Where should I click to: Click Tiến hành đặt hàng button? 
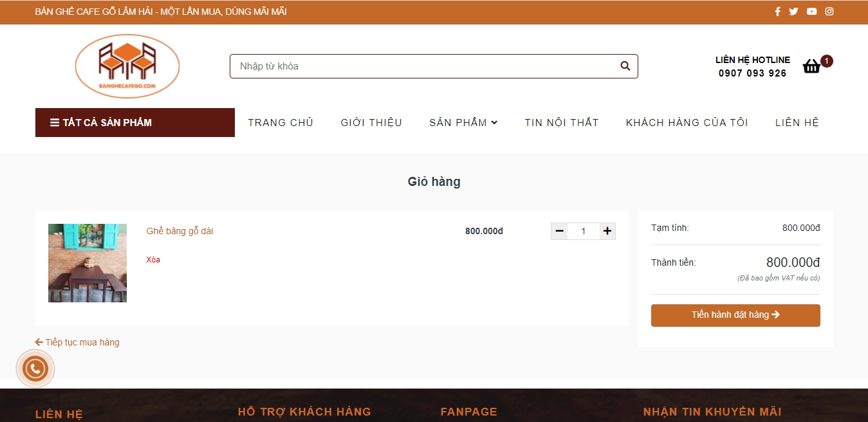tap(735, 315)
